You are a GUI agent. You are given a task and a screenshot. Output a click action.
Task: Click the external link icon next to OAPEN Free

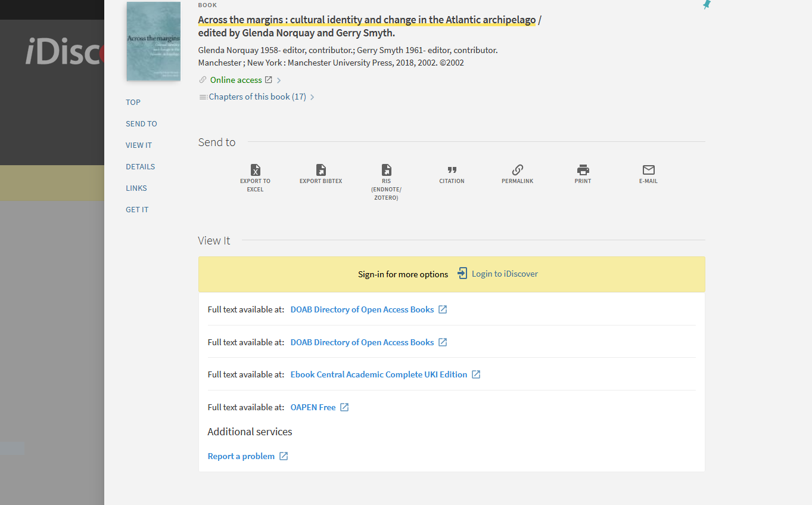point(344,407)
